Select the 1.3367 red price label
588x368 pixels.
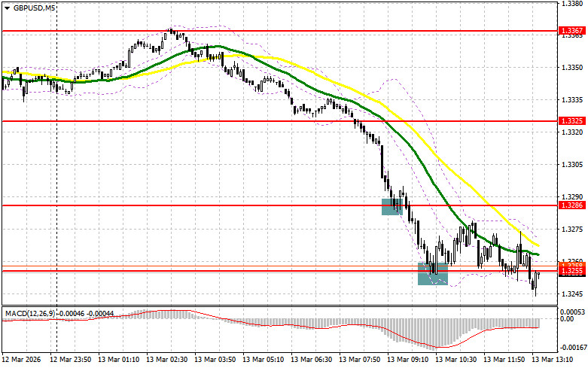tap(572, 31)
